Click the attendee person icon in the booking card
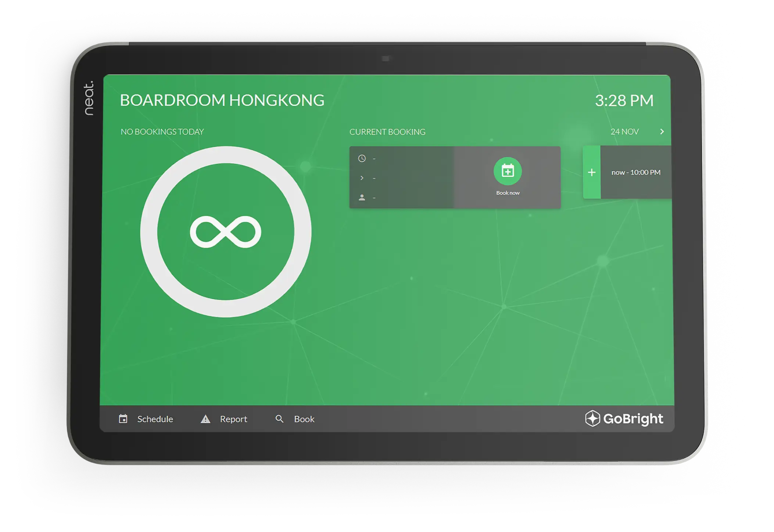Image resolution: width=774 pixels, height=532 pixels. (362, 197)
